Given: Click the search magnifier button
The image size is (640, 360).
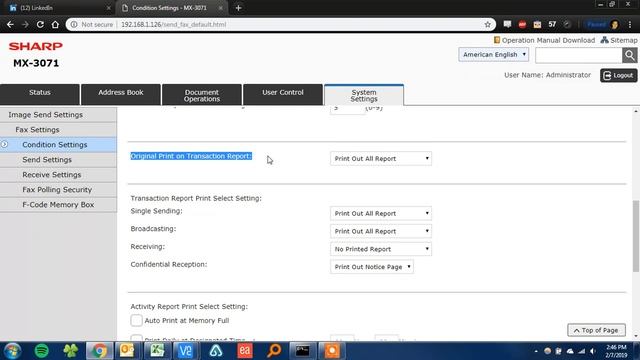Looking at the screenshot, I should point(629,55).
